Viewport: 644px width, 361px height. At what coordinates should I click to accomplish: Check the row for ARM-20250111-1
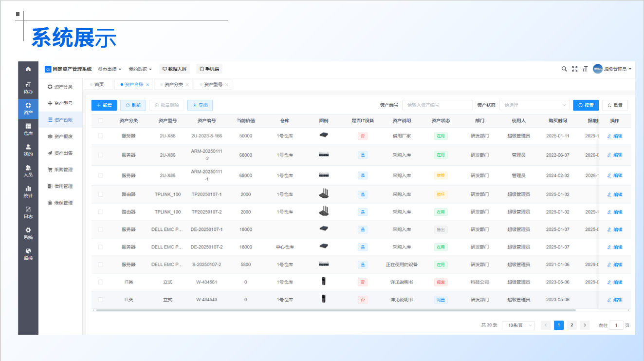(101, 175)
